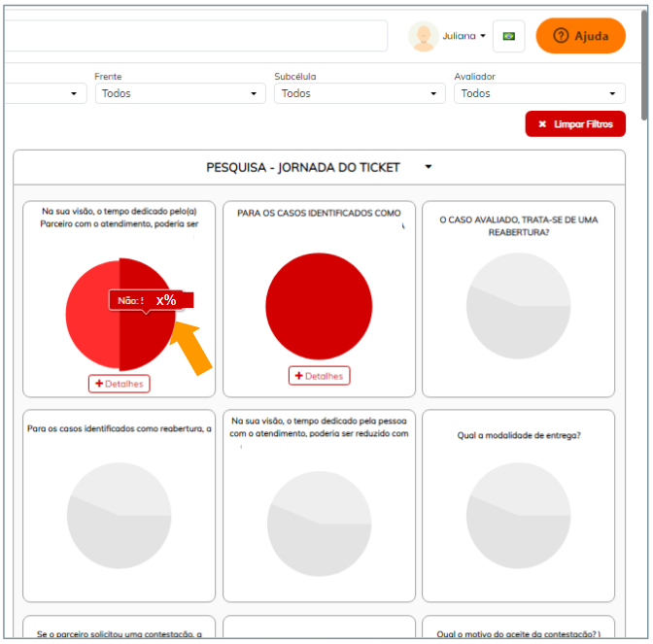The width and height of the screenshot is (653, 644).
Task: Click the plus icon in first Detalhes button
Action: [99, 384]
